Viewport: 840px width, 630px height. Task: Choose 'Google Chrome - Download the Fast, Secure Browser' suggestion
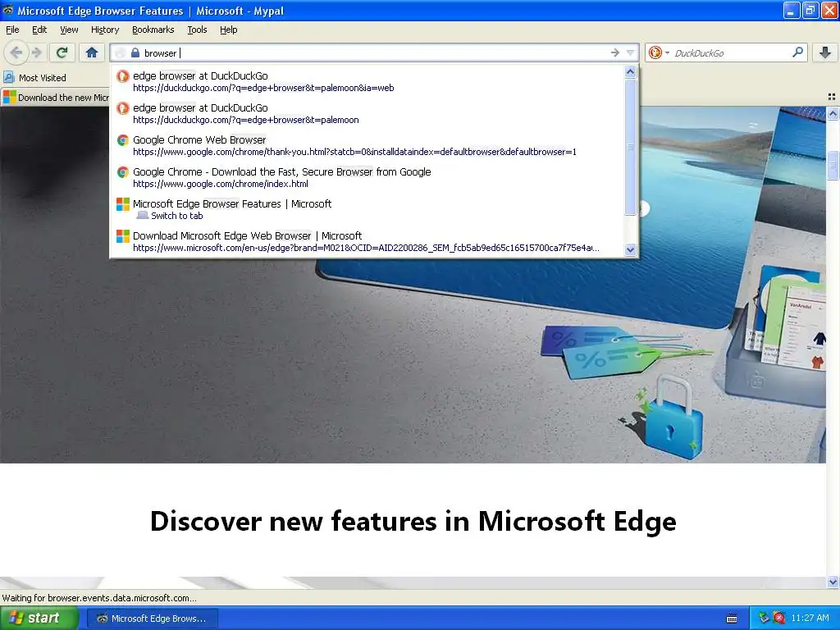[367, 177]
